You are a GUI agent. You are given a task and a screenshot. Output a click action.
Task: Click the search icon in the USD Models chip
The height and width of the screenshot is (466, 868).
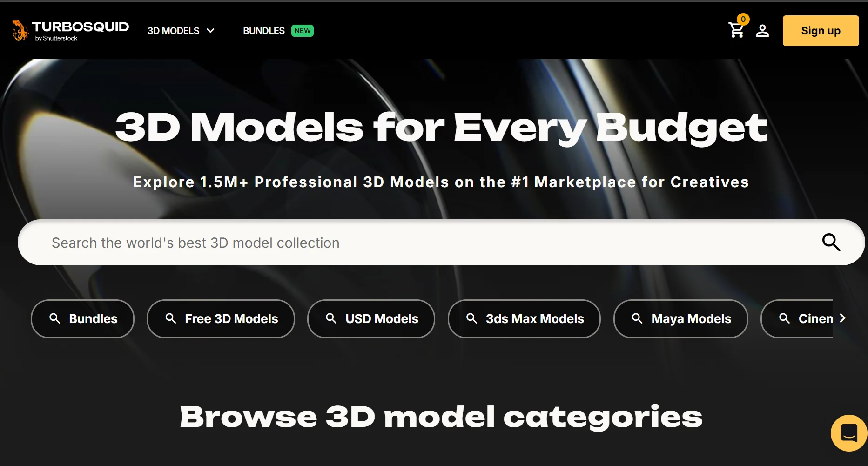click(331, 318)
